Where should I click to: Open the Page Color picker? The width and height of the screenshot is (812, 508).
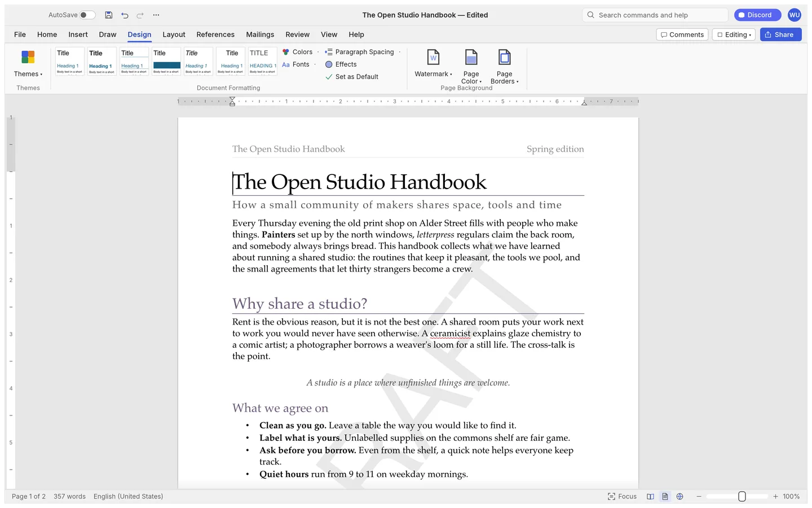click(471, 66)
